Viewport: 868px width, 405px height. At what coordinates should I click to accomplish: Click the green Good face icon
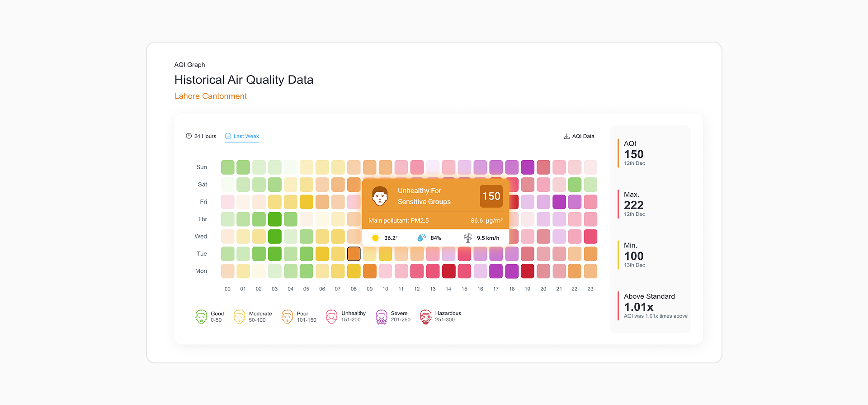click(201, 317)
